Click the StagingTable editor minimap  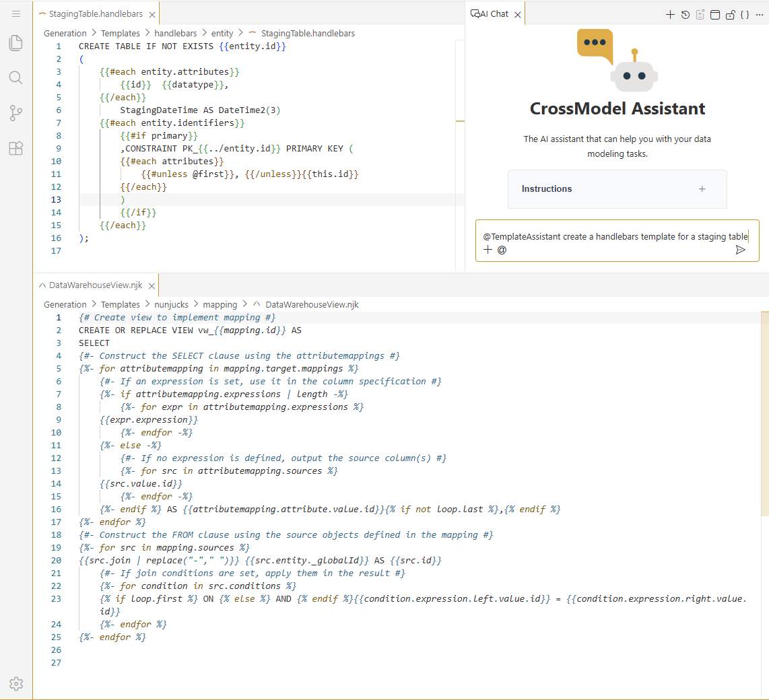tap(460, 156)
